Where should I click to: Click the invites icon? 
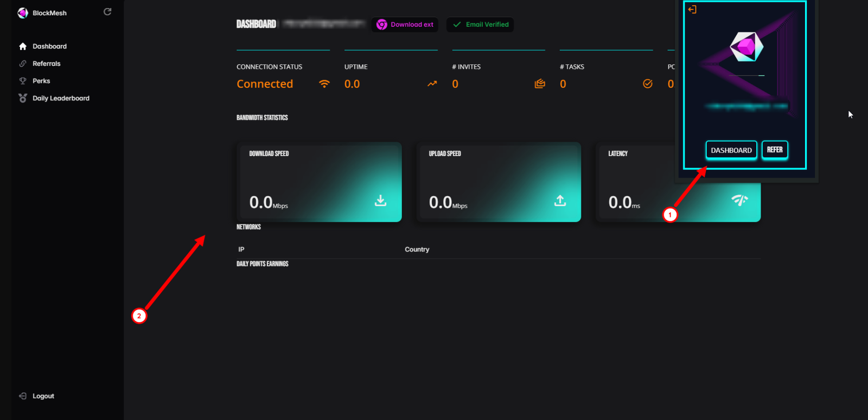[x=539, y=84]
